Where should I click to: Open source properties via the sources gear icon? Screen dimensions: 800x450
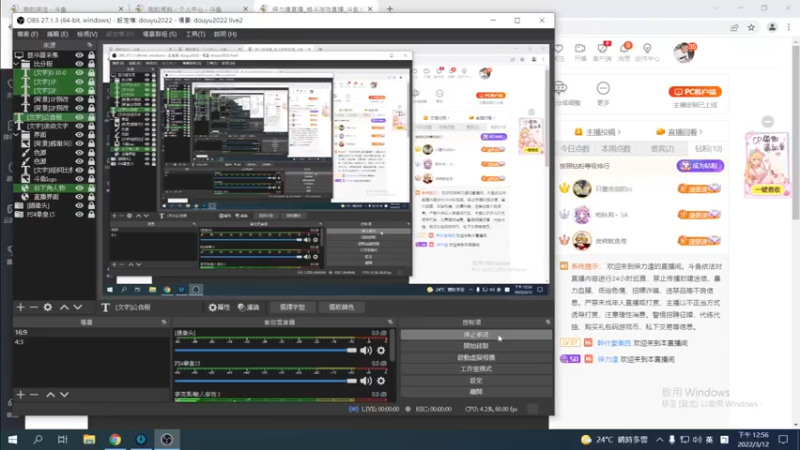(47, 307)
